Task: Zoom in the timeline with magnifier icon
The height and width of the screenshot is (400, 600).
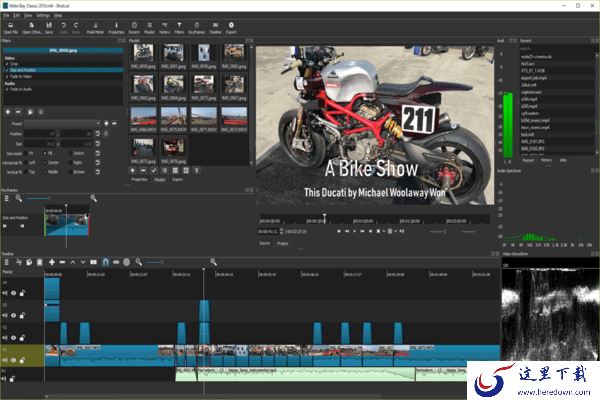Action: click(x=214, y=262)
